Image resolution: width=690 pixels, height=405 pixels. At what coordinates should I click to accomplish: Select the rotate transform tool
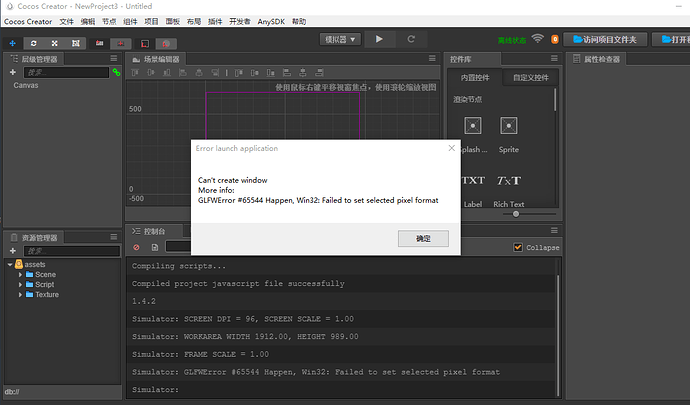[x=33, y=43]
